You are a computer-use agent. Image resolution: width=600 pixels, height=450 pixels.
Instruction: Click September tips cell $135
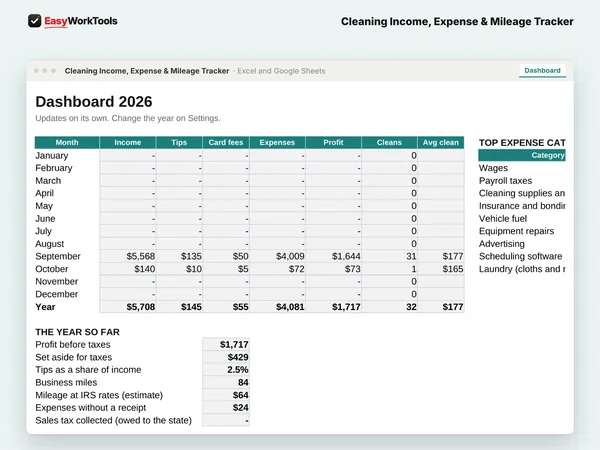click(x=179, y=256)
